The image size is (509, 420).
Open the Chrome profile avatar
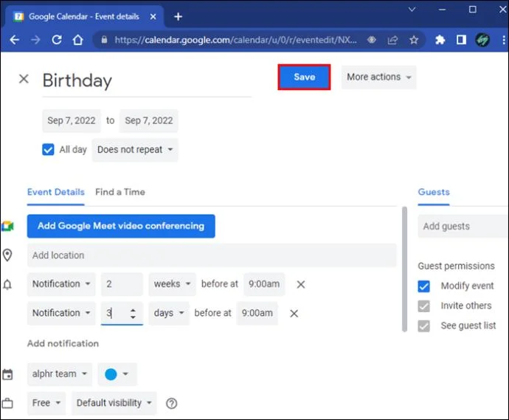pos(482,40)
